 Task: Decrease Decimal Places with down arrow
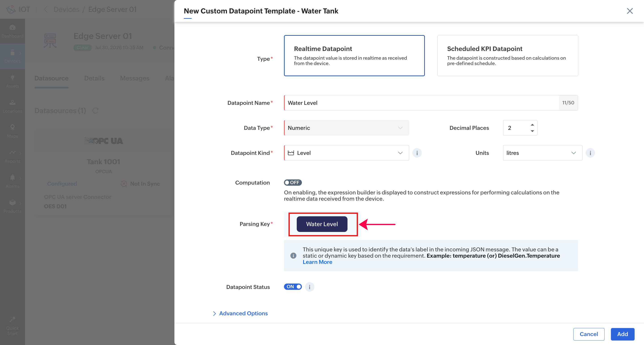point(532,131)
